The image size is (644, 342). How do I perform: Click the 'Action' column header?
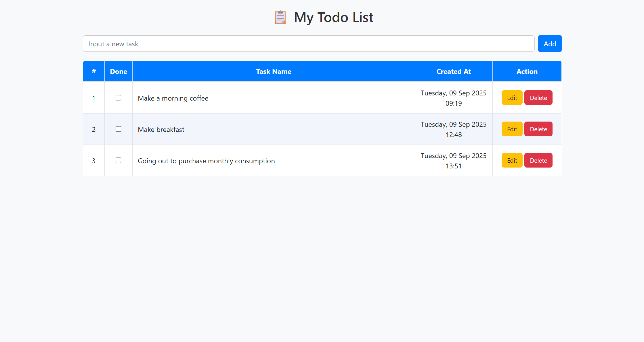tap(527, 71)
